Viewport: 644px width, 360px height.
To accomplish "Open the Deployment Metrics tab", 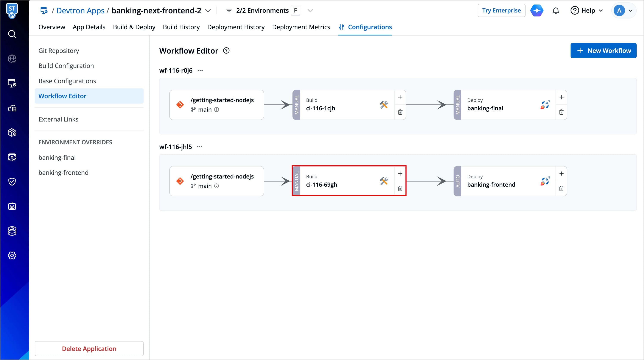I will coord(301,27).
